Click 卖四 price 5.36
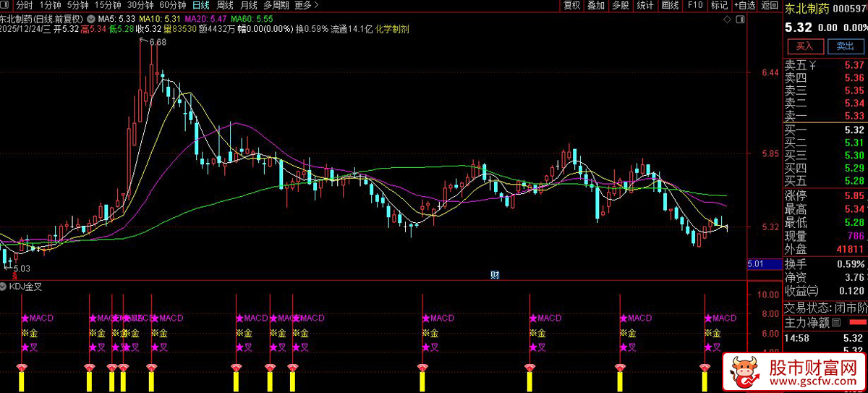 tap(854, 78)
